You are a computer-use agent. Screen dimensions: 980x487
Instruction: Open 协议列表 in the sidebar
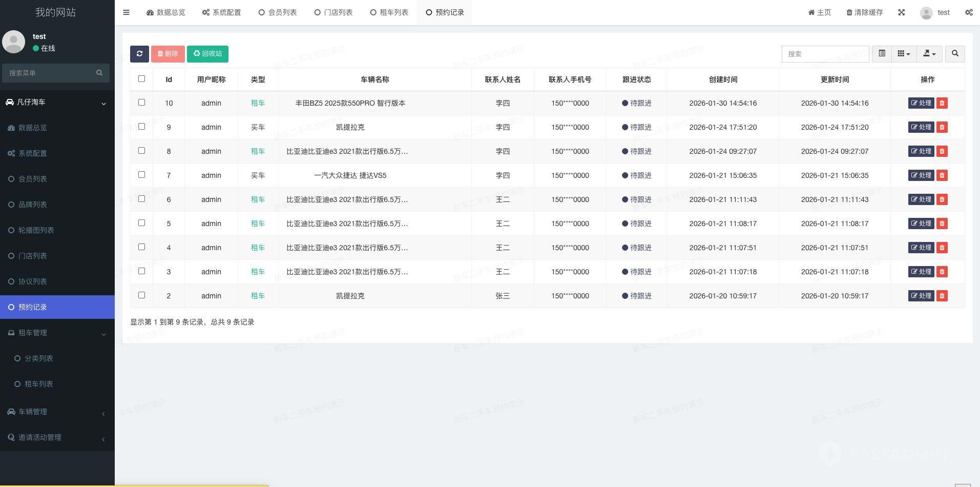57,281
